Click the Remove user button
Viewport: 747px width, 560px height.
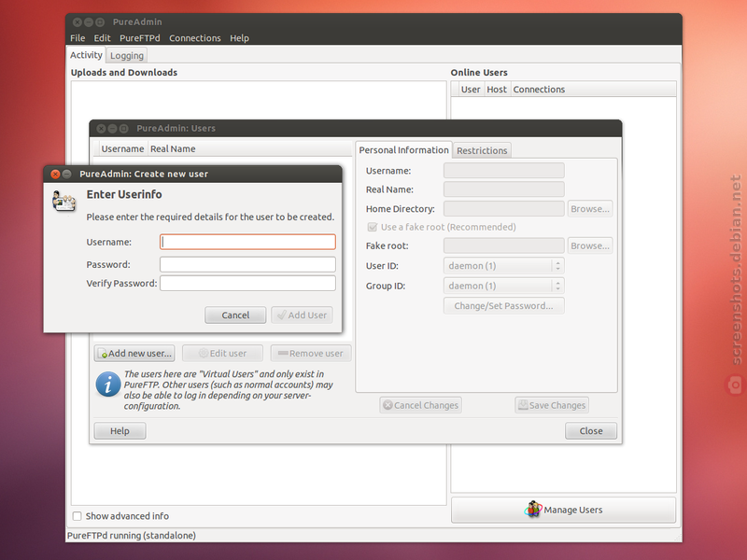coord(311,354)
